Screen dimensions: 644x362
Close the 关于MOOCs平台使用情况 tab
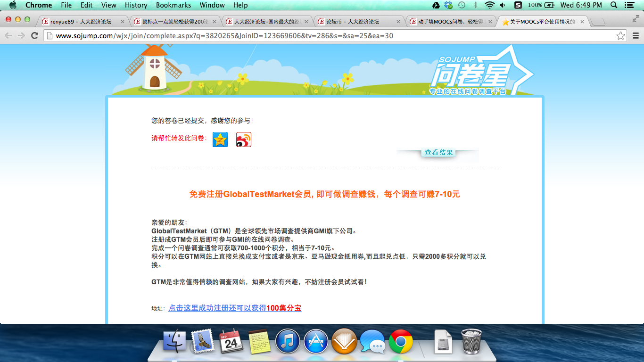tap(582, 22)
